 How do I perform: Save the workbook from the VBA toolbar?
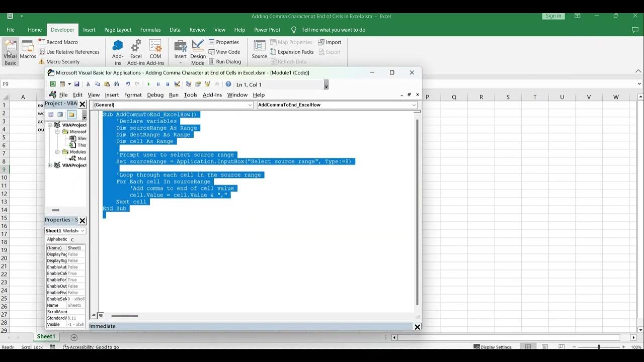click(76, 84)
